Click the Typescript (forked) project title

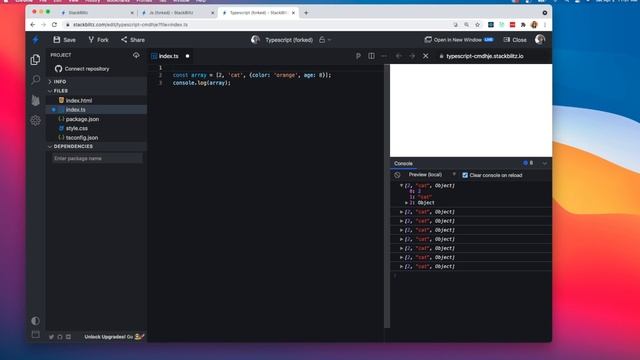pyautogui.click(x=289, y=40)
